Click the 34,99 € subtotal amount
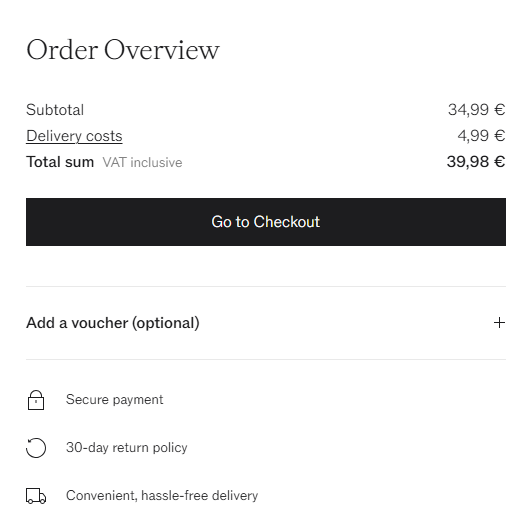The width and height of the screenshot is (525, 519). (x=476, y=109)
